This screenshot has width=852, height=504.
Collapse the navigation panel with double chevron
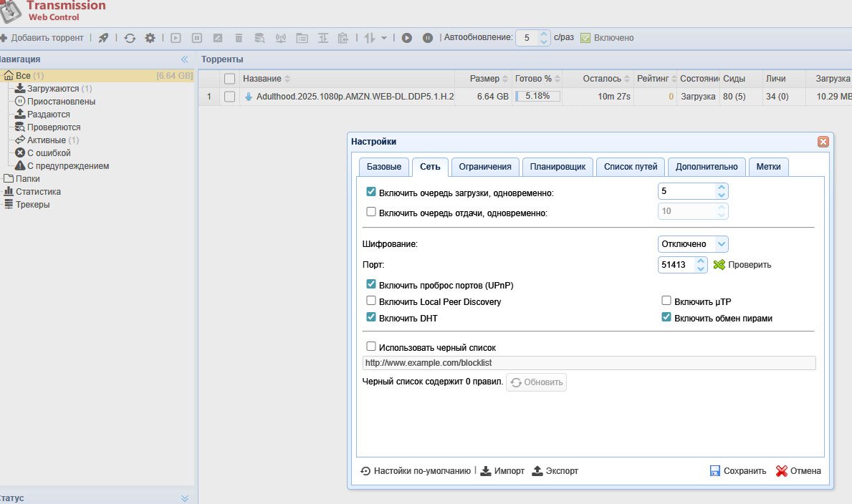184,59
